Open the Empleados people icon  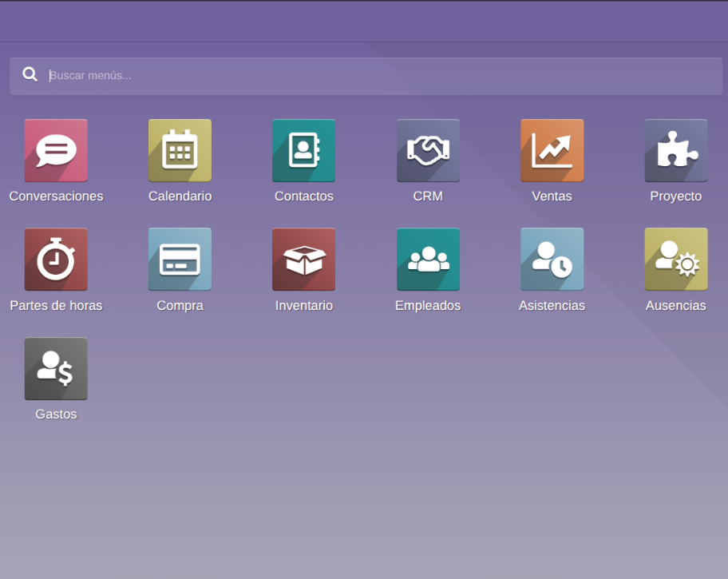point(428,260)
